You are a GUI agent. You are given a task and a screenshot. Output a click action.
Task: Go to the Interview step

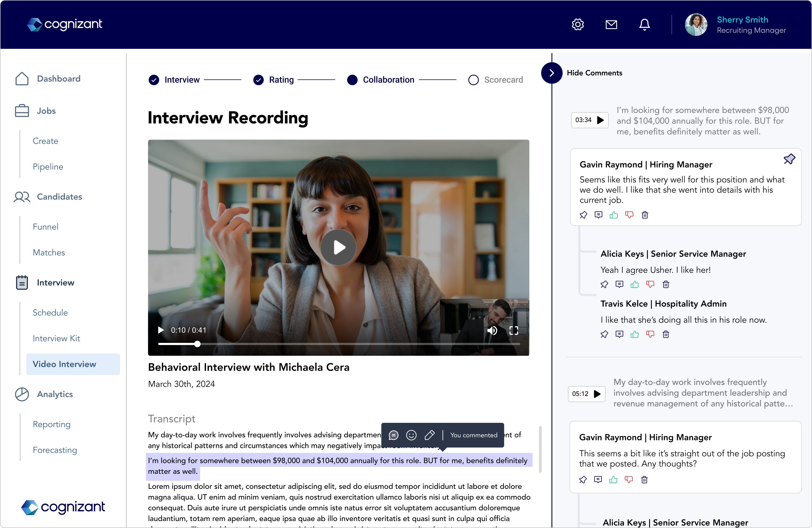click(174, 80)
